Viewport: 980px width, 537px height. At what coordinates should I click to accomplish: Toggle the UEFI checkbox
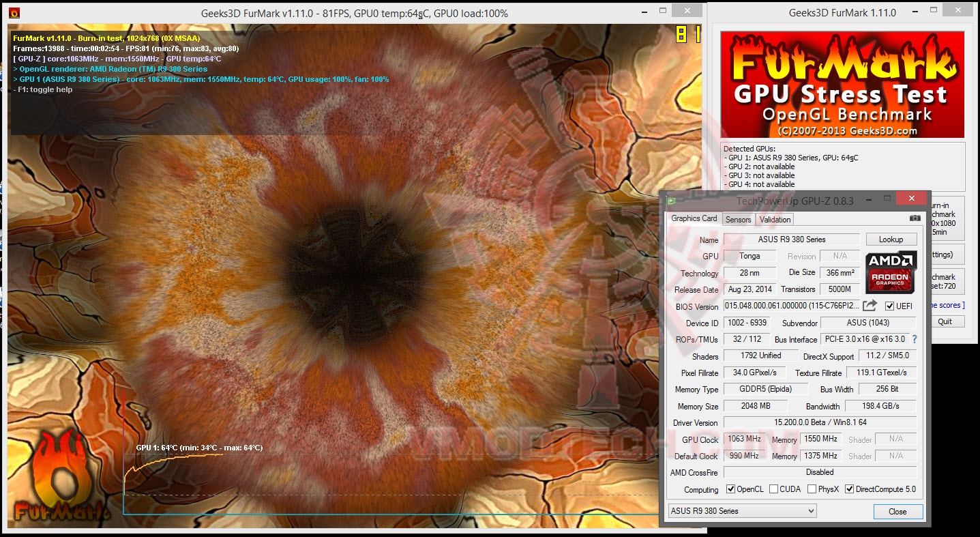(x=889, y=306)
